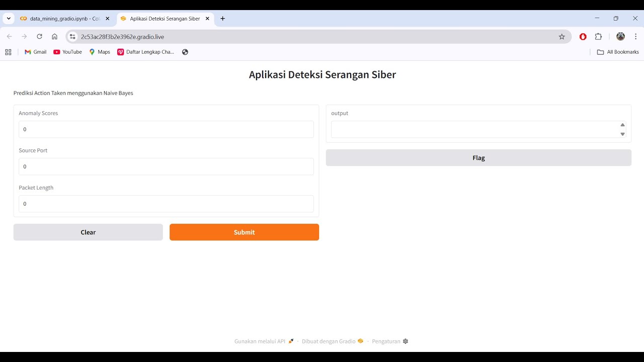644x362 pixels.
Task: Close the browser window
Action: tap(634, 18)
